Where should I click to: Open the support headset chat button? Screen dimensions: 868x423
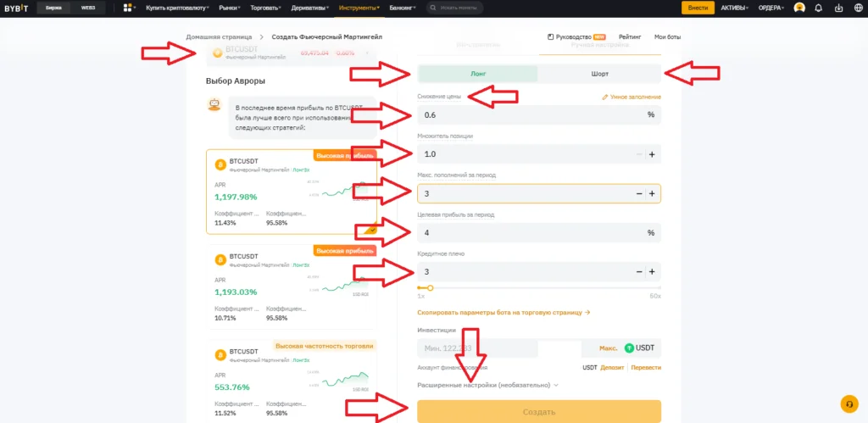pyautogui.click(x=847, y=404)
